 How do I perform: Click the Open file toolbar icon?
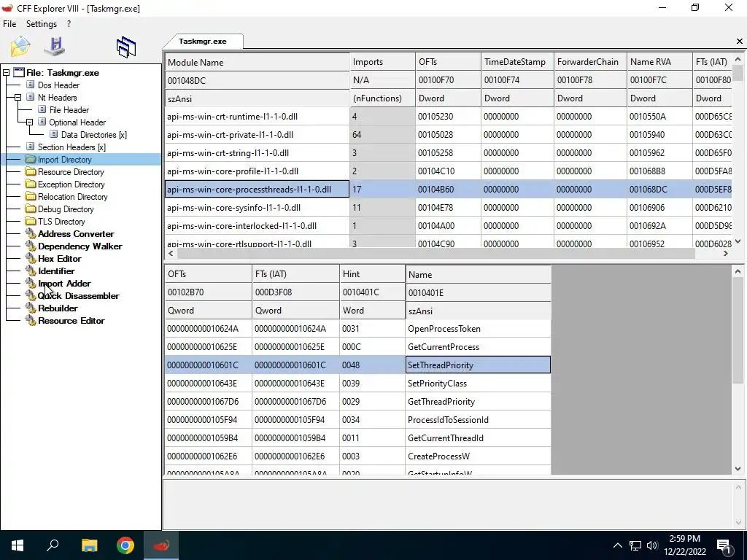pyautogui.click(x=20, y=46)
